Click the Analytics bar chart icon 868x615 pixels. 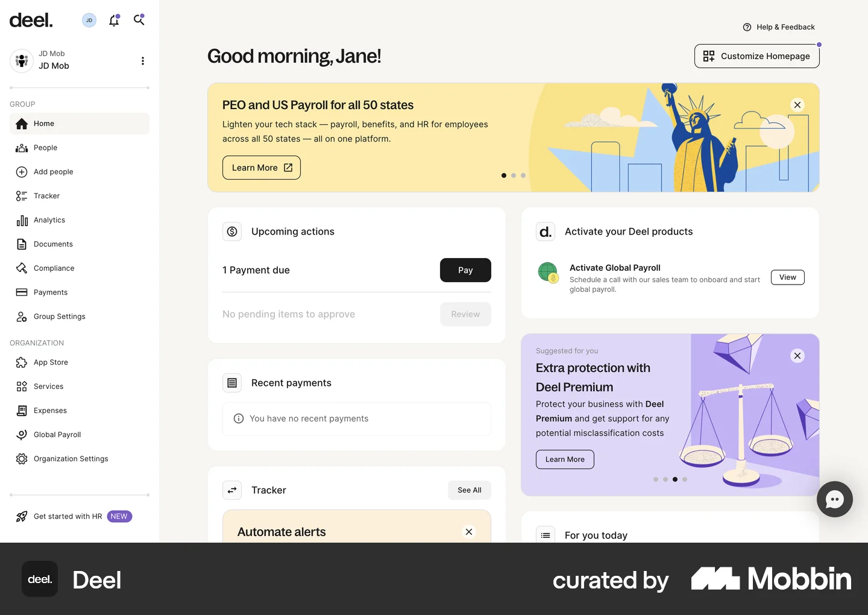pyautogui.click(x=22, y=220)
